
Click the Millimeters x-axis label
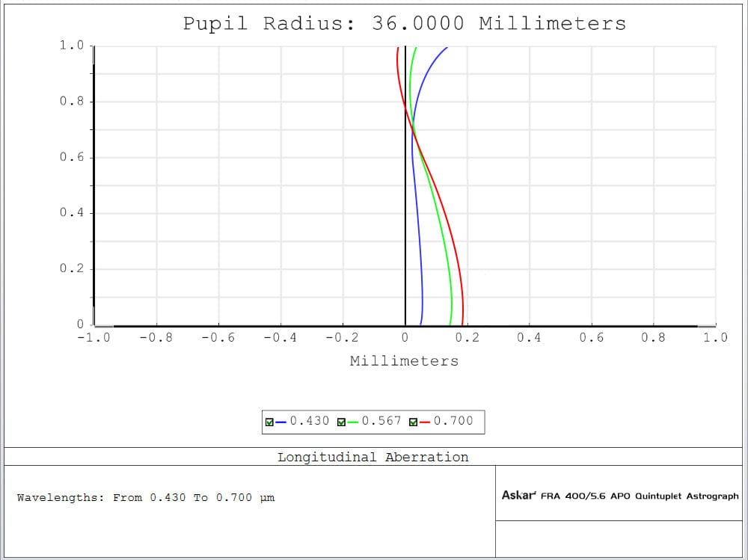pyautogui.click(x=404, y=361)
